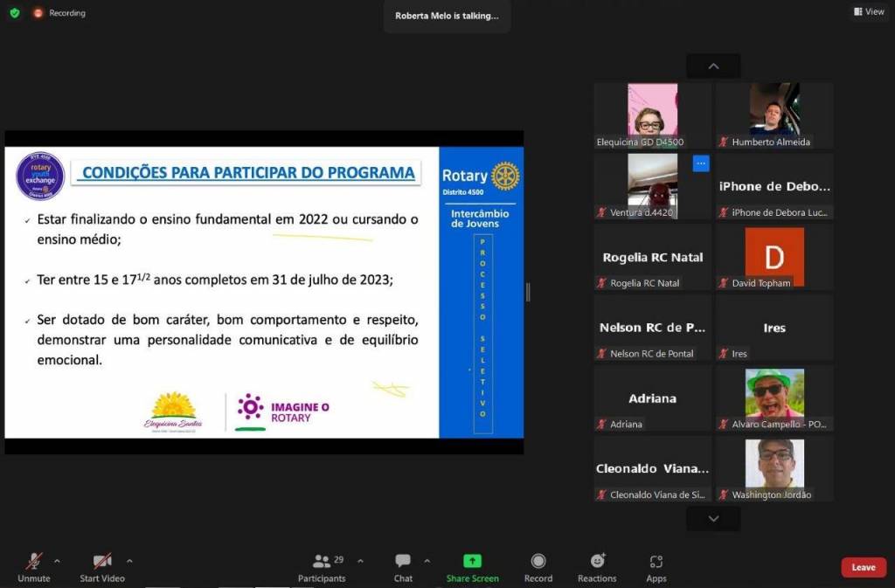
Task: Open the Apps panel
Action: 656,566
